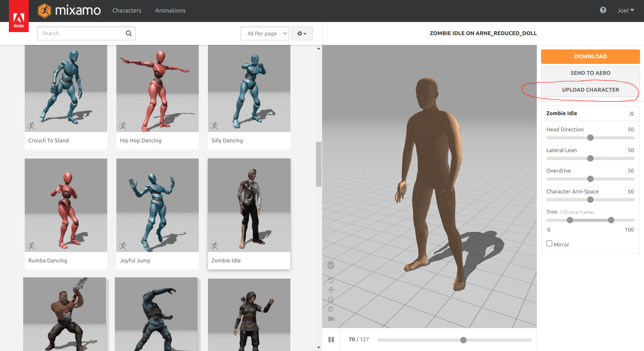Screen dimensions: 644x351
Task: Pause the animation playback
Action: (331, 340)
